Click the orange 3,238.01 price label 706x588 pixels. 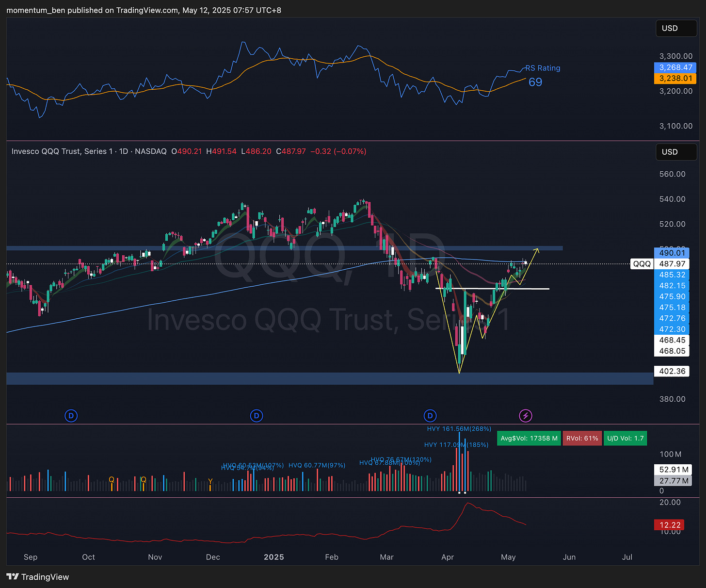coord(676,78)
